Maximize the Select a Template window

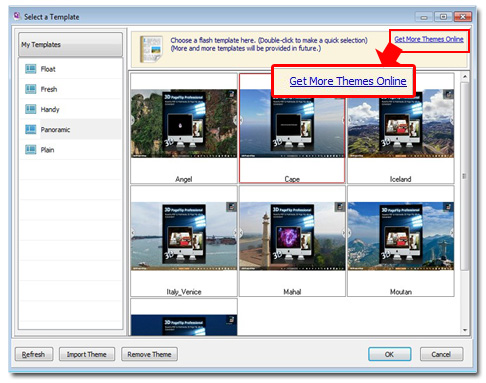(443, 17)
